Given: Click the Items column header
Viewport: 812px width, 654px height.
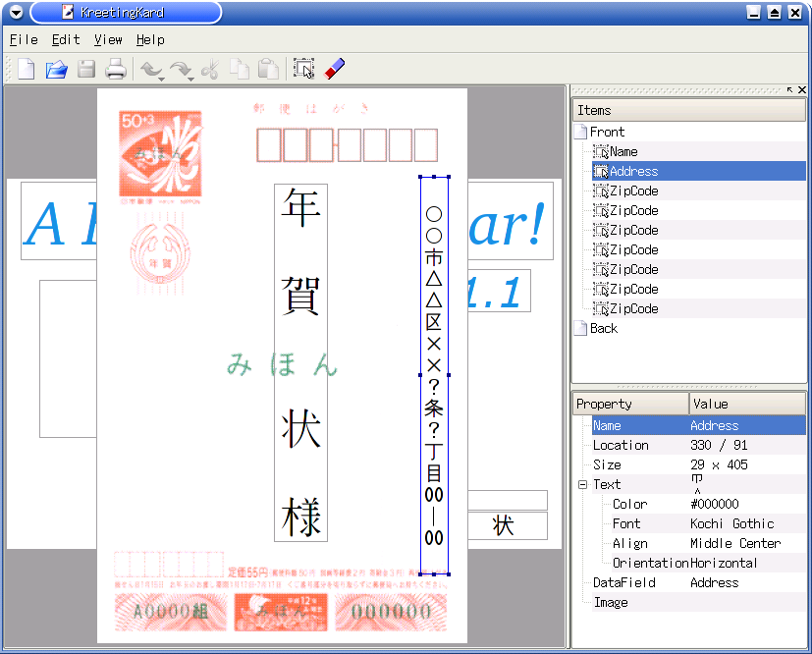Looking at the screenshot, I should coord(687,110).
